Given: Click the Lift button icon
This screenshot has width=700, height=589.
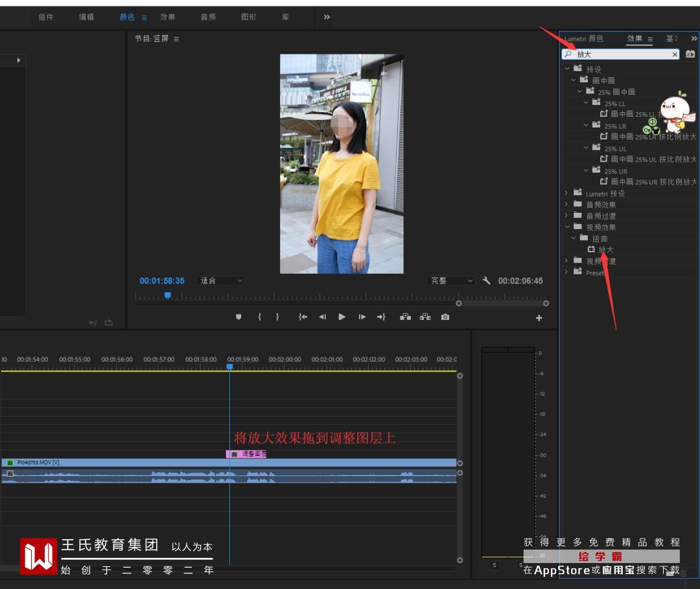Looking at the screenshot, I should (405, 317).
